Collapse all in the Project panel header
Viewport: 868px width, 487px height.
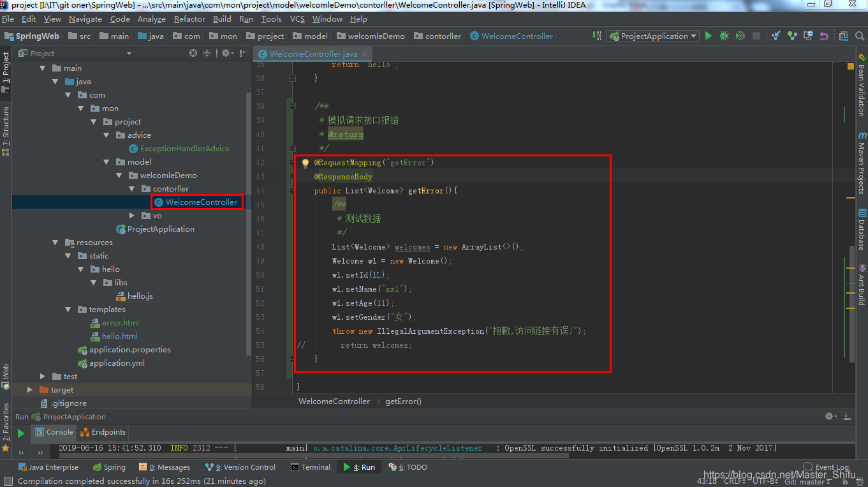(x=207, y=54)
